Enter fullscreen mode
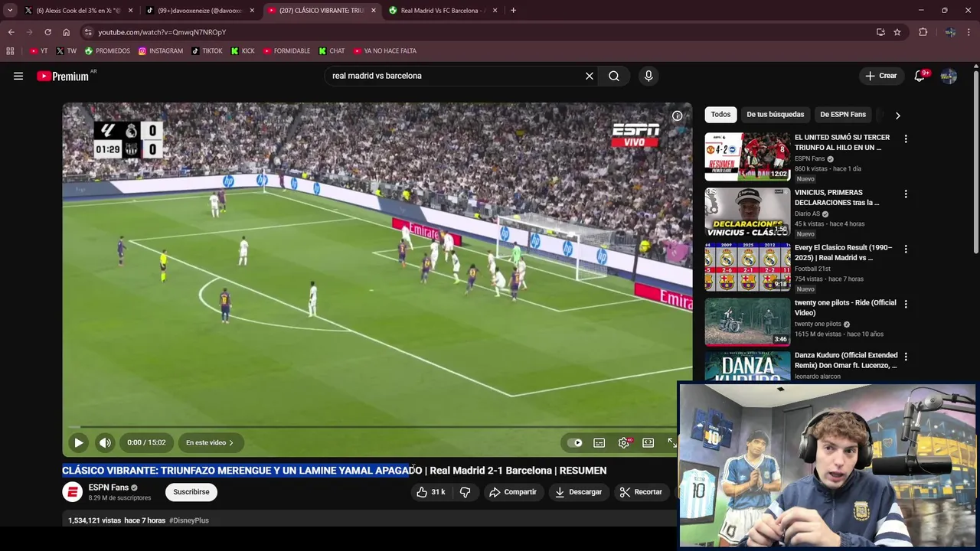Viewport: 980px width, 551px height. (671, 442)
